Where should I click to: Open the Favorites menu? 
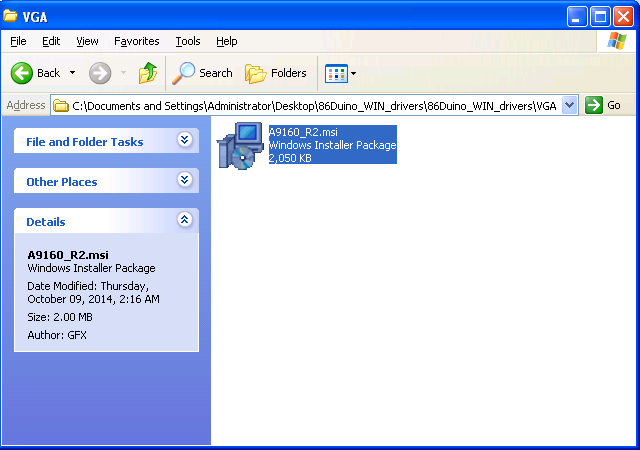136,41
